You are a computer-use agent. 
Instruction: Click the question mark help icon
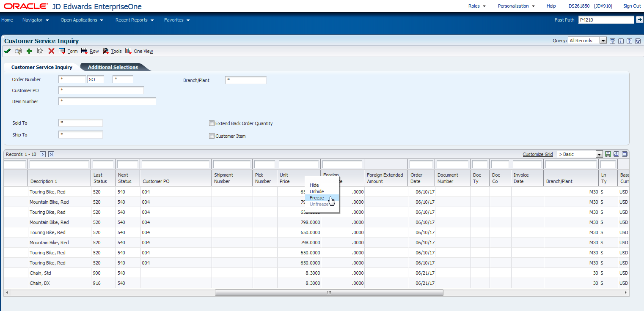[629, 41]
